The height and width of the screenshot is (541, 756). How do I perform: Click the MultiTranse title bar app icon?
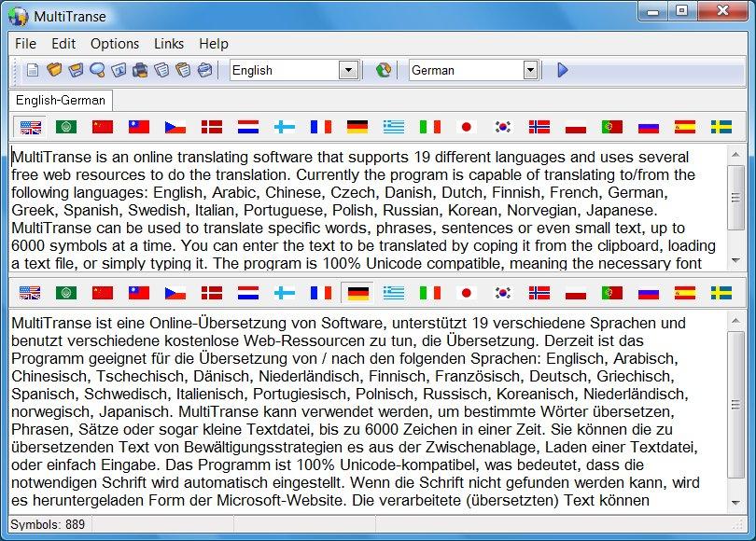(x=19, y=17)
